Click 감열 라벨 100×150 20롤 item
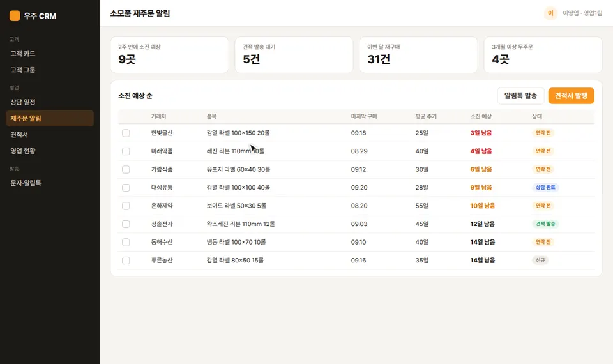This screenshot has width=613, height=364. click(238, 133)
